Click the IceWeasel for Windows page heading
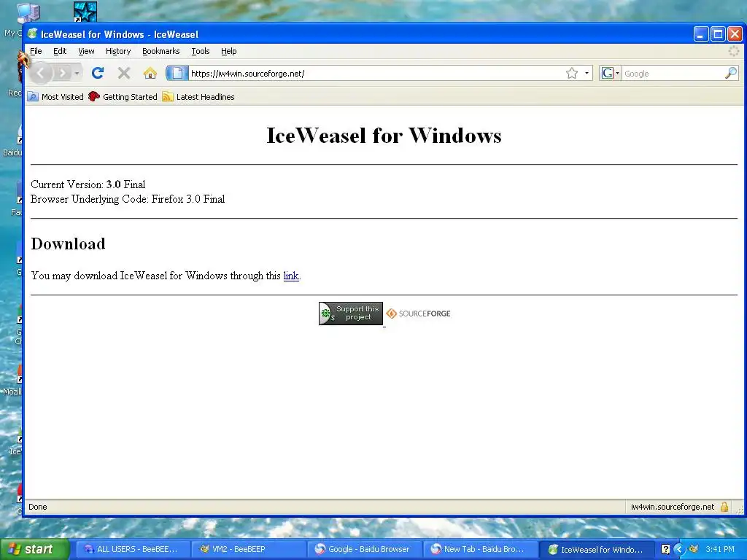 (384, 135)
